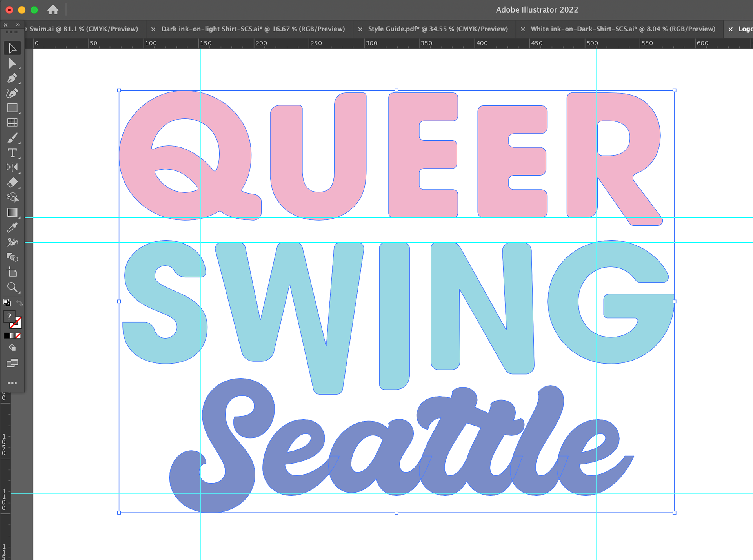Expand the toolbar to two columns
The image size is (753, 560).
(x=18, y=25)
